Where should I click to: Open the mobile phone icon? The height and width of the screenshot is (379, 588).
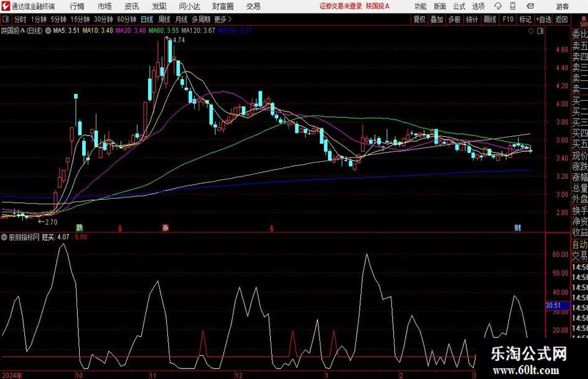(513, 6)
